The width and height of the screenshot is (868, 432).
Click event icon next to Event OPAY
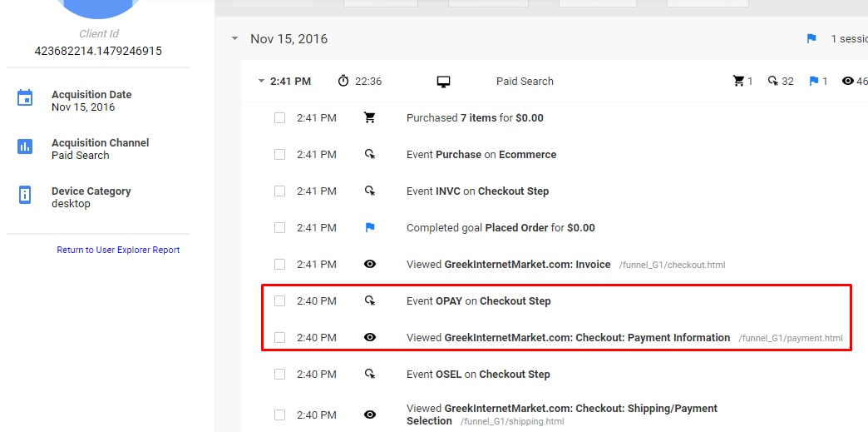(370, 301)
